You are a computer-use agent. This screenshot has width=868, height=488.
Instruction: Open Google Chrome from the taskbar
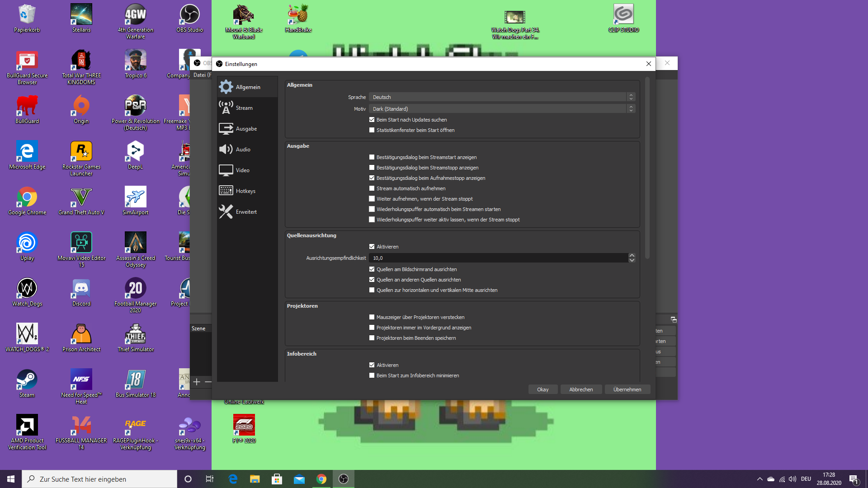(x=321, y=479)
